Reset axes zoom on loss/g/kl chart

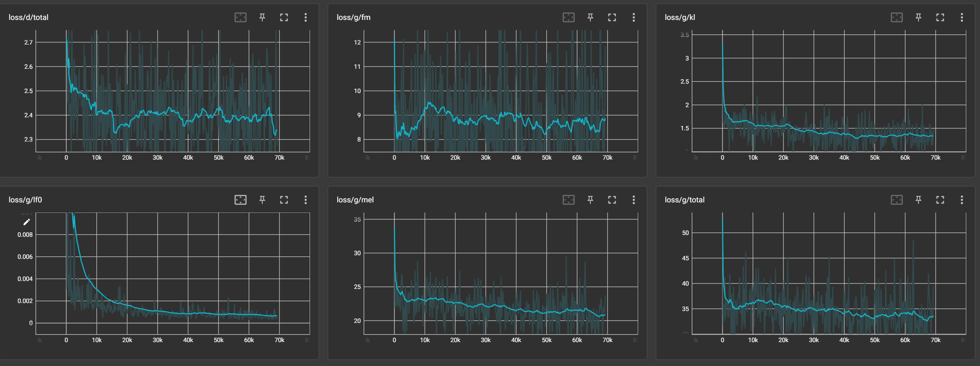click(897, 17)
